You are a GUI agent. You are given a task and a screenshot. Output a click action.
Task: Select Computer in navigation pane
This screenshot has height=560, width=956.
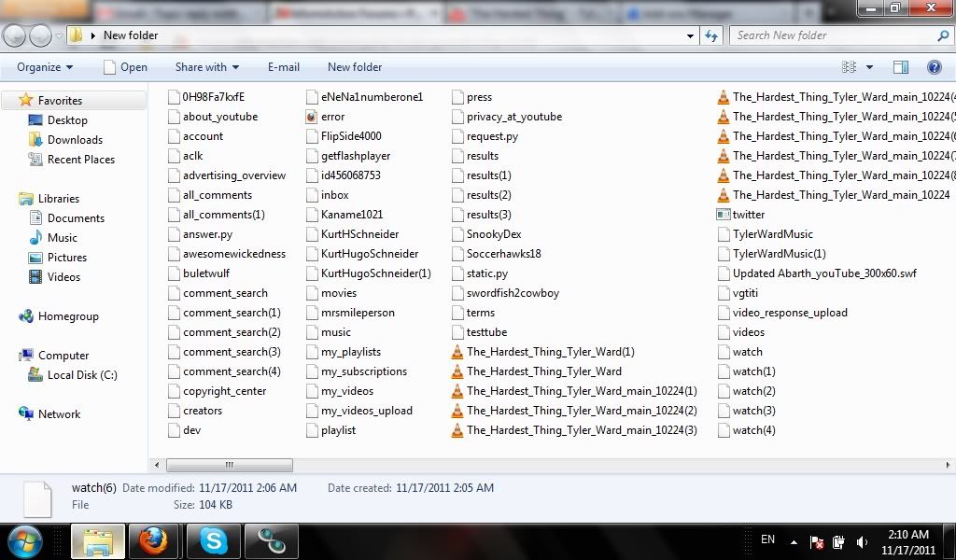(63, 356)
